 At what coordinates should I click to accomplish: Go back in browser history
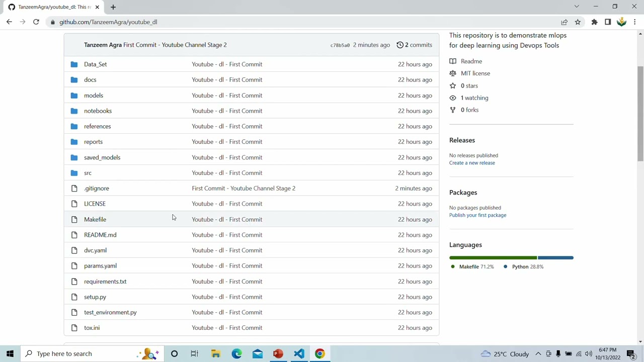pyautogui.click(x=9, y=22)
